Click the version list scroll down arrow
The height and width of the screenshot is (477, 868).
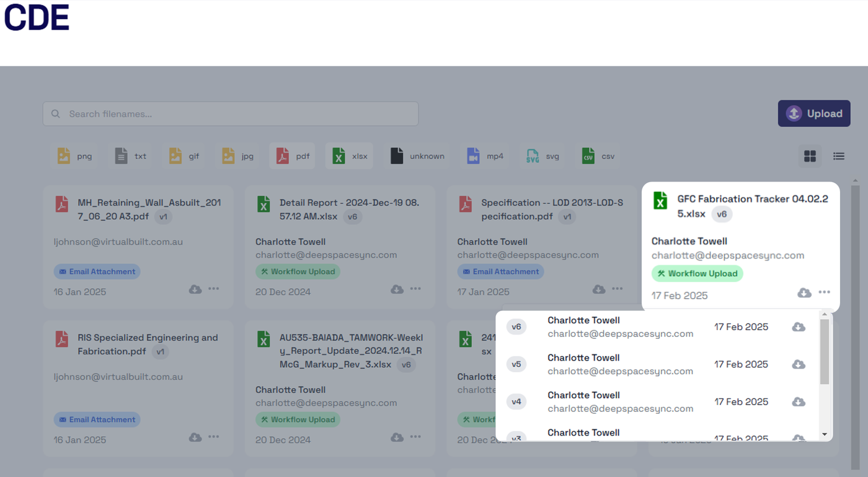(x=825, y=435)
